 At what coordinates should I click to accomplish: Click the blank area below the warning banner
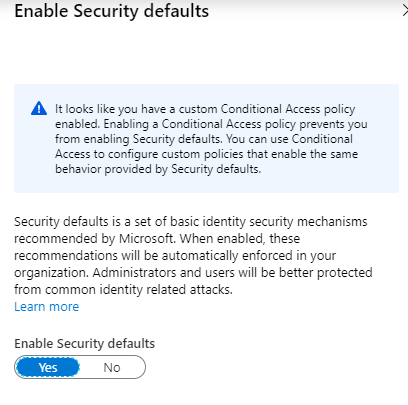coord(206,203)
